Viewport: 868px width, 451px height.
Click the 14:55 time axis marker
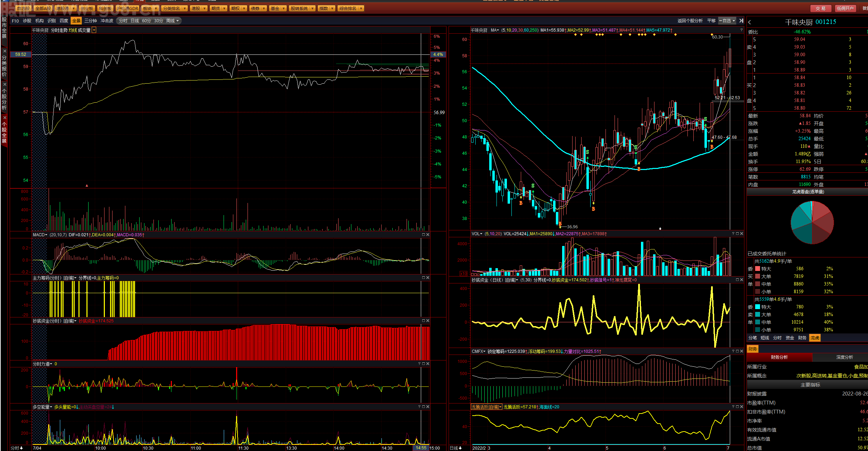coord(421,448)
